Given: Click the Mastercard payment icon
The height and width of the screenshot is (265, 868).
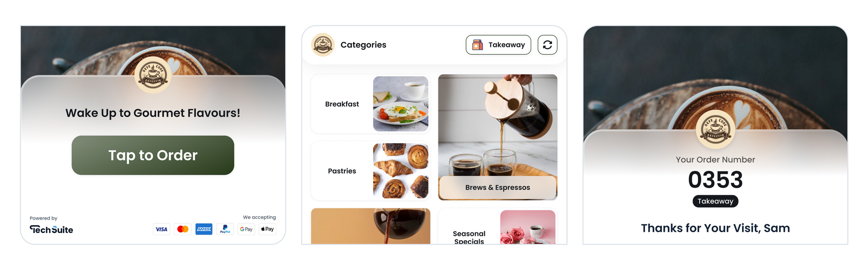Looking at the screenshot, I should [x=183, y=229].
